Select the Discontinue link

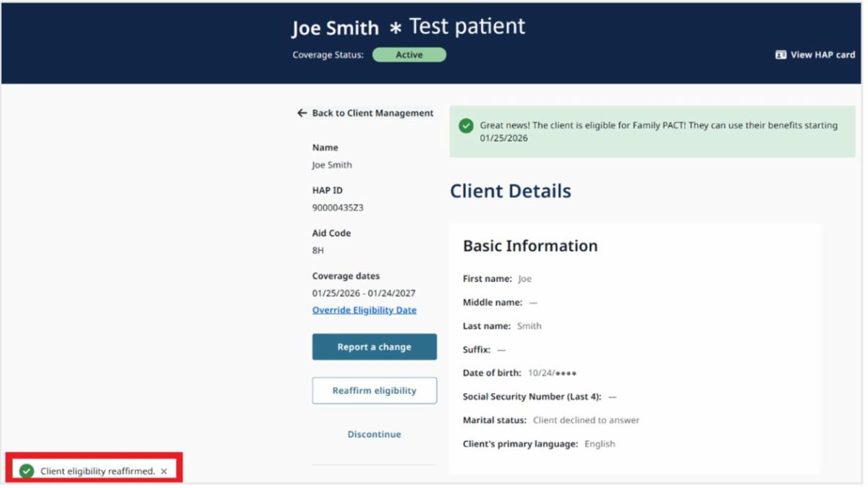click(x=374, y=435)
